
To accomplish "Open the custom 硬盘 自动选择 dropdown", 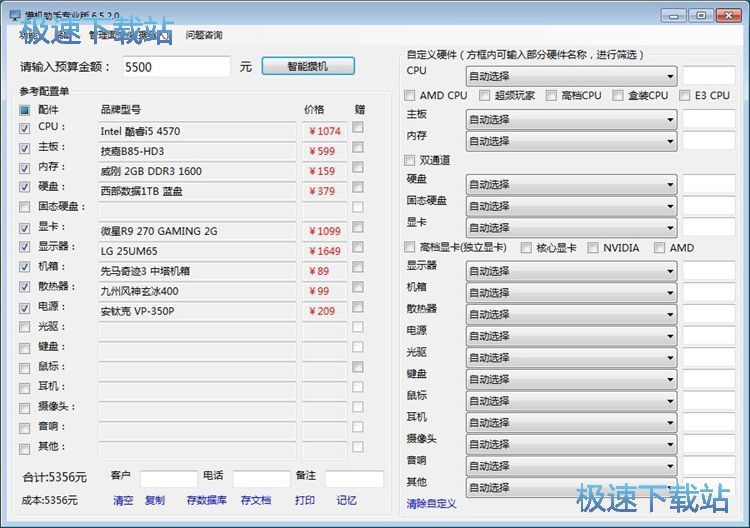I will 572,184.
